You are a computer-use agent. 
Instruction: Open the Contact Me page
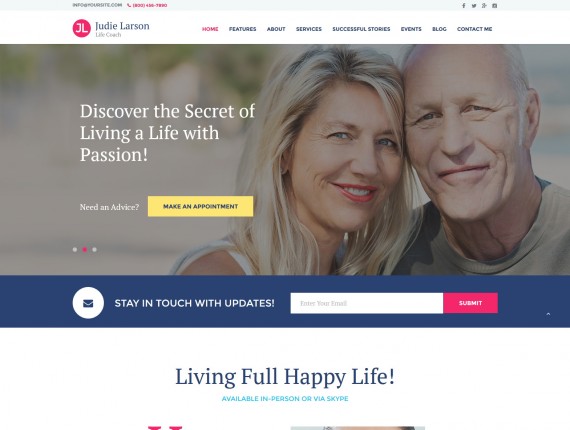(474, 29)
